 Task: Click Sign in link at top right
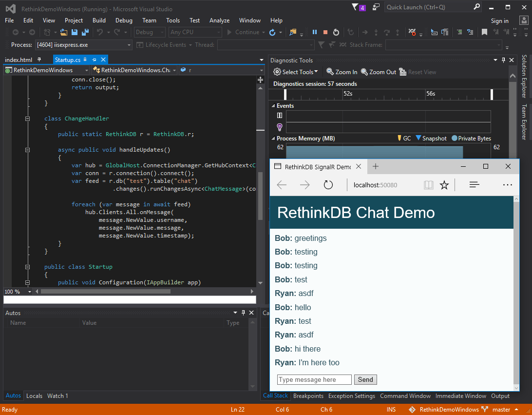(499, 21)
